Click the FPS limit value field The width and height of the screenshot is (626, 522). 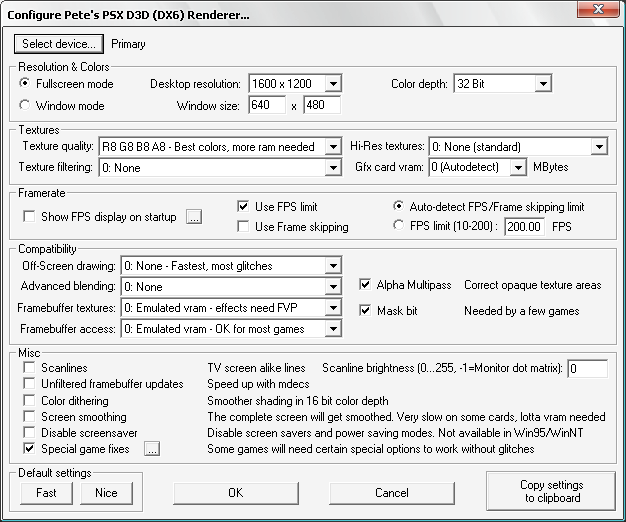(524, 227)
